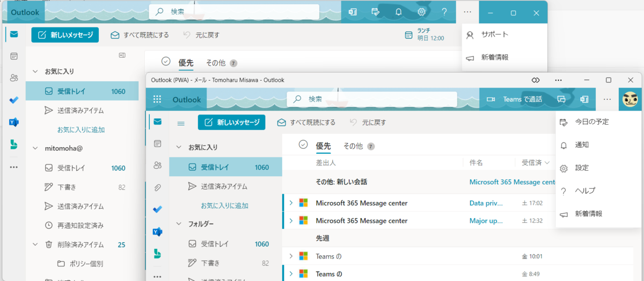Expand the Data priv... Message center conversation

point(291,203)
